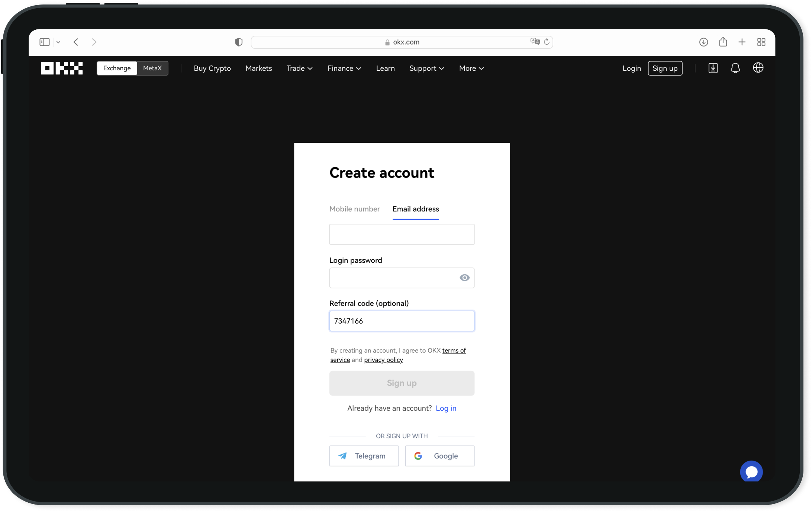This screenshot has height=512, width=812.
Task: Open the notifications bell icon
Action: click(x=735, y=68)
